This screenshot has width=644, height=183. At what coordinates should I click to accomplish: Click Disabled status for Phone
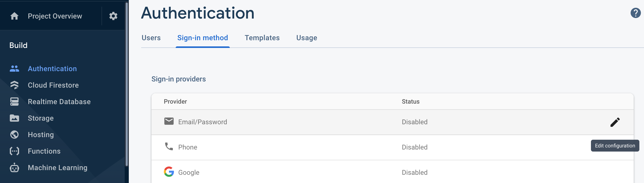[x=415, y=147]
